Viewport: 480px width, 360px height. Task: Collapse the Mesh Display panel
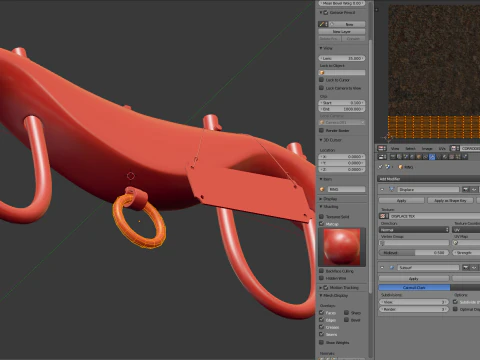321,296
